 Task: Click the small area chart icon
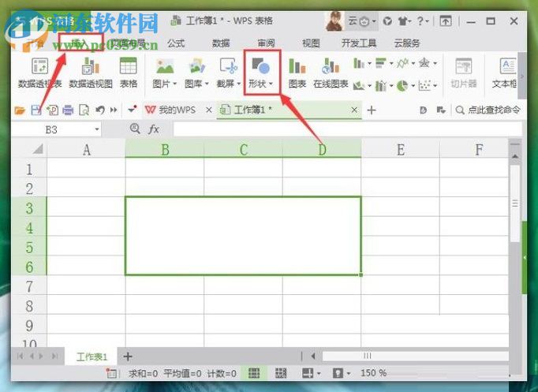(x=359, y=85)
